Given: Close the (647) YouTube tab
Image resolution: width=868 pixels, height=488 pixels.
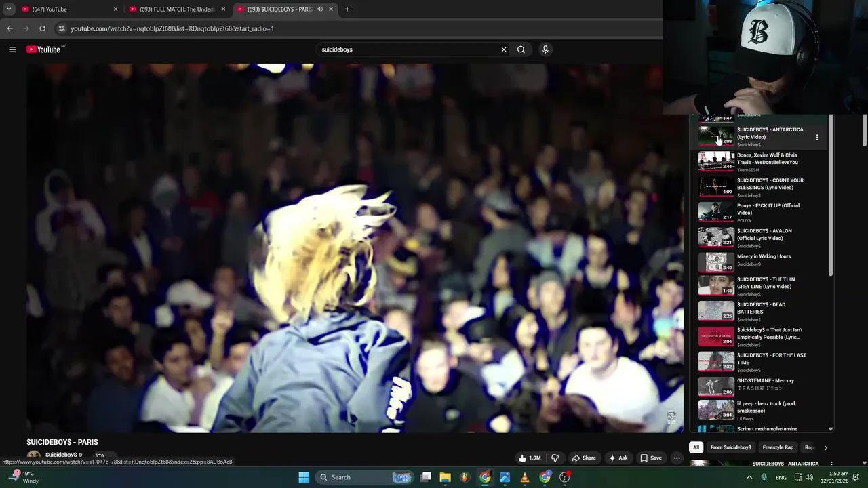Looking at the screenshot, I should coord(115,9).
